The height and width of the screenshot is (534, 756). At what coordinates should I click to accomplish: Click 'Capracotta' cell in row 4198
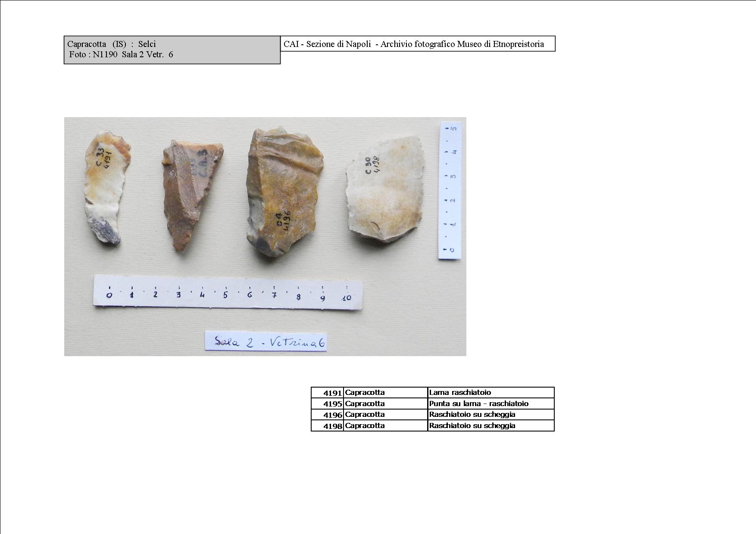click(386, 426)
